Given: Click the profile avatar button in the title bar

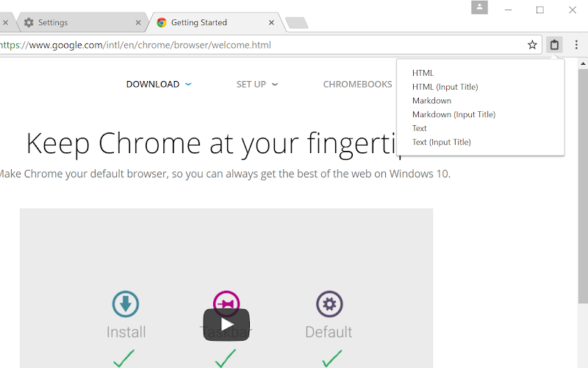Looking at the screenshot, I should pyautogui.click(x=479, y=7).
